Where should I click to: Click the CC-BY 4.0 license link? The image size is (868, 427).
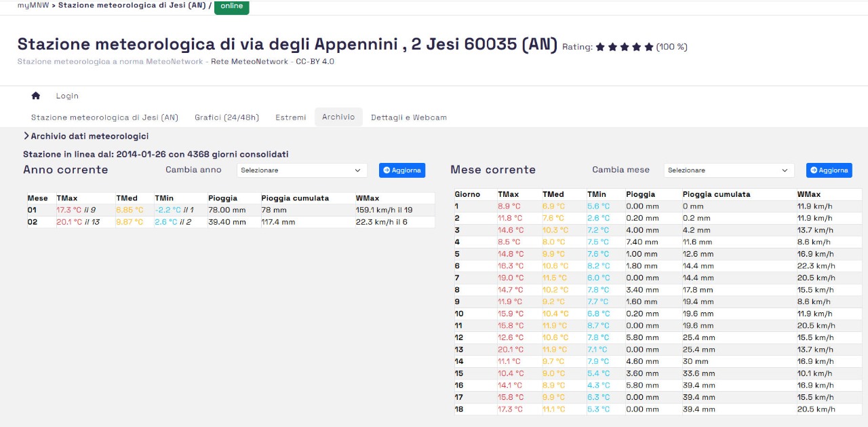315,62
